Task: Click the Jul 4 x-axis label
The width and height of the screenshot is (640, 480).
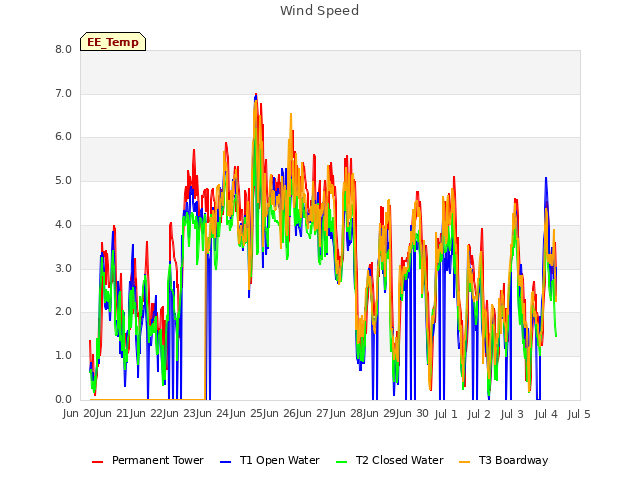Action: [546, 414]
